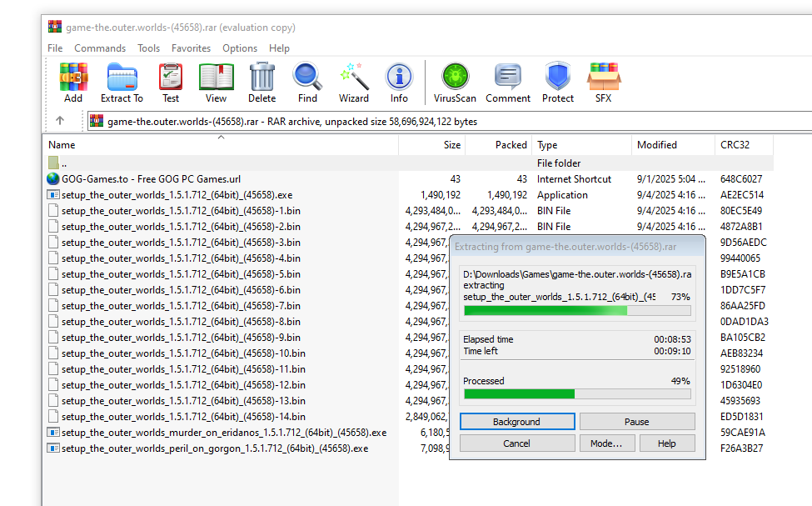Open the Commands menu

pos(100,48)
